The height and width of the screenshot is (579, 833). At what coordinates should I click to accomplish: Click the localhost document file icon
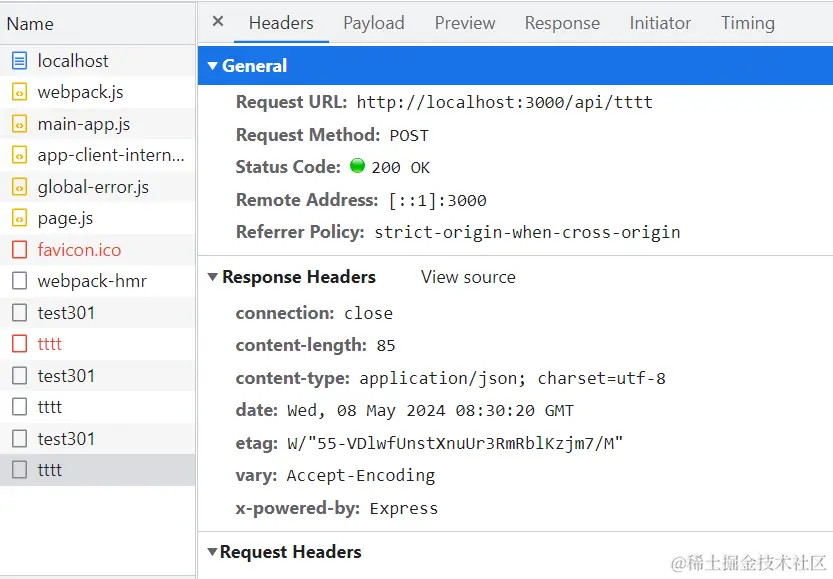19,61
